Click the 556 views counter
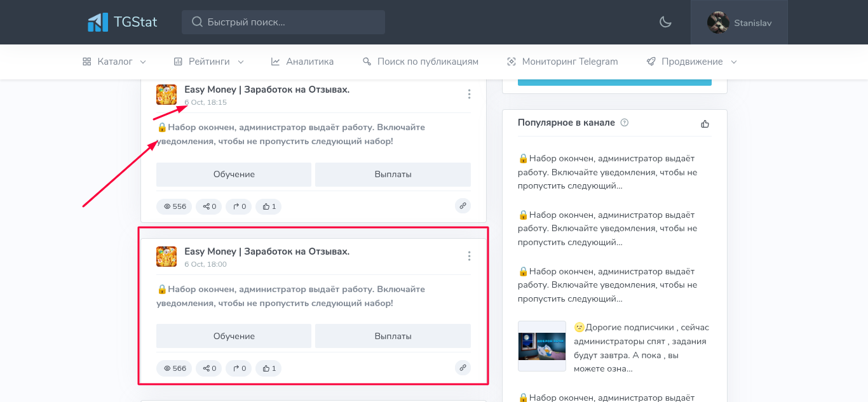Screen dimensions: 868x402 174,206
